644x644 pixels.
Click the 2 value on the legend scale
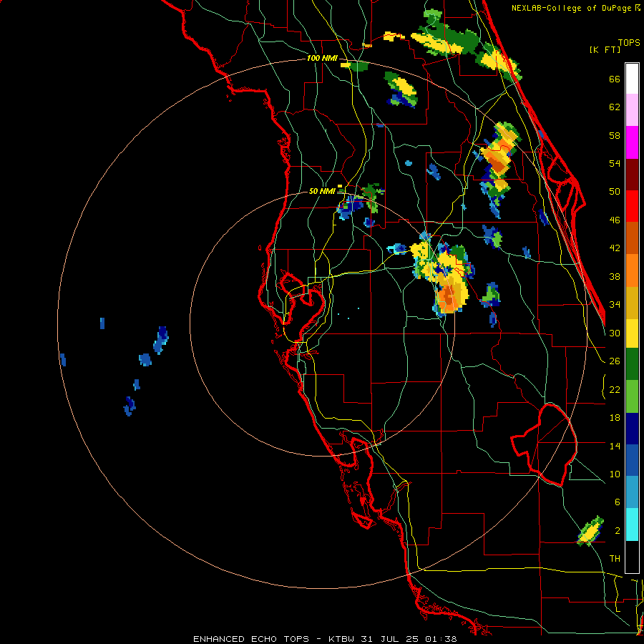(x=618, y=531)
